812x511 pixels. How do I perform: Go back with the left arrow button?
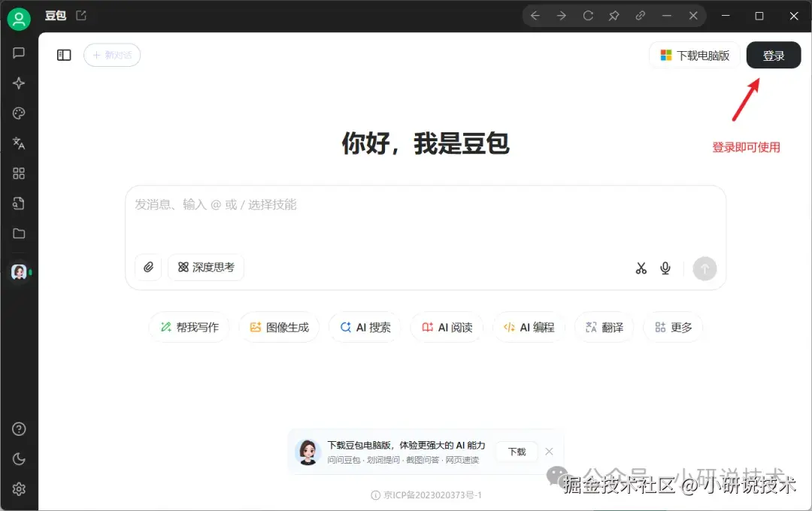click(535, 16)
